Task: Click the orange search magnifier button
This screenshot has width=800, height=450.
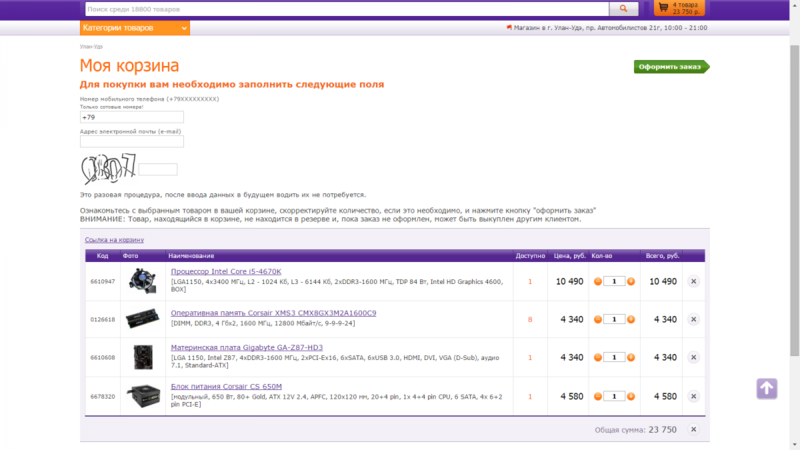Action: coord(623,9)
